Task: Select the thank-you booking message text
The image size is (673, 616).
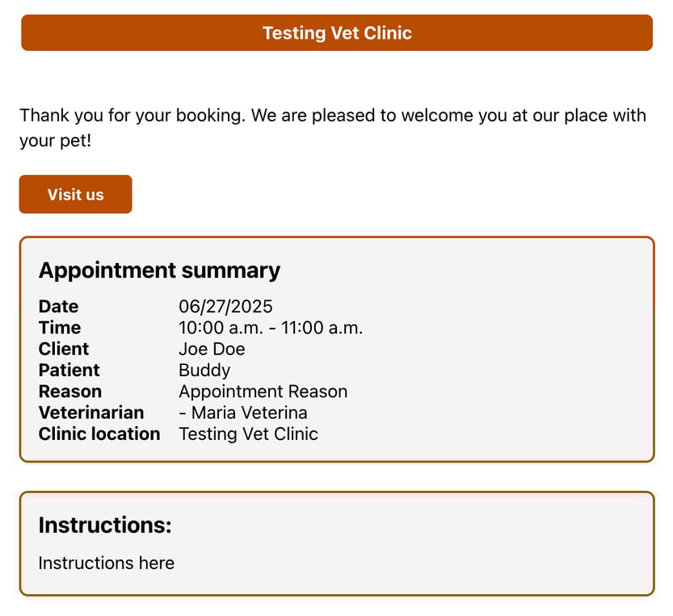Action: coord(333,128)
